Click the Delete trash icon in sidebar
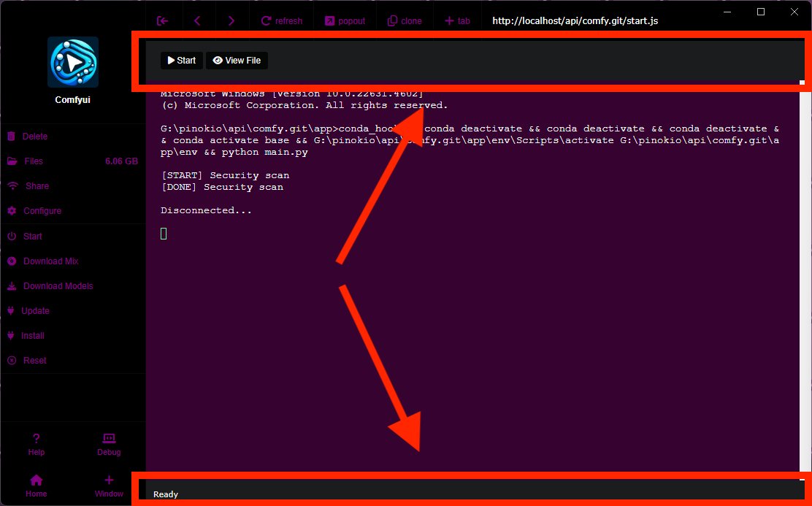Image resolution: width=812 pixels, height=506 pixels. coord(12,137)
